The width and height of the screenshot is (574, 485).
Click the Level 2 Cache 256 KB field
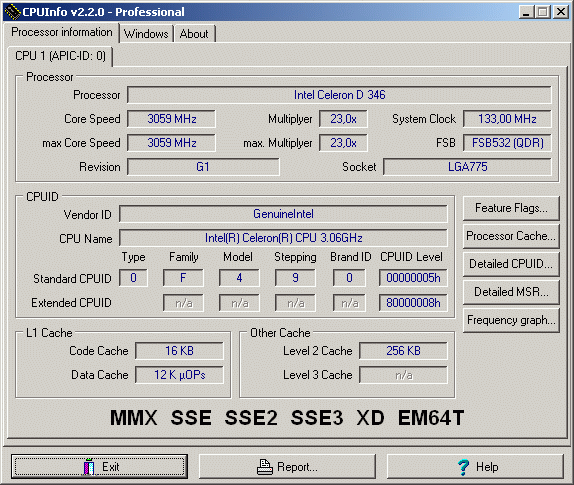(403, 351)
